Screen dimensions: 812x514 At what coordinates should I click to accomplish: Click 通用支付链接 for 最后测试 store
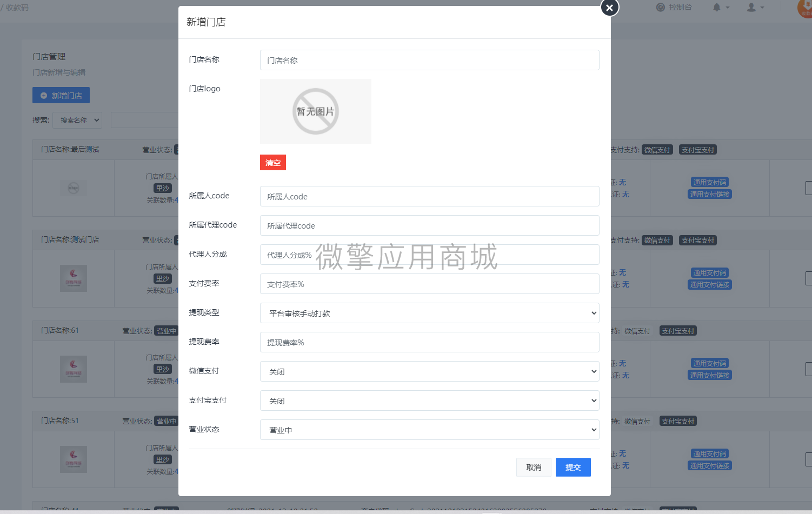point(710,194)
